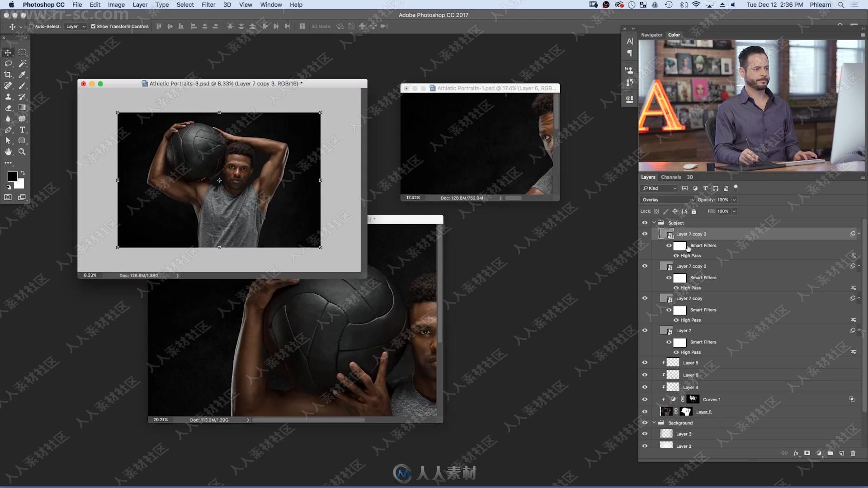868x488 pixels.
Task: Select the Gradient tool
Action: pyautogui.click(x=22, y=108)
